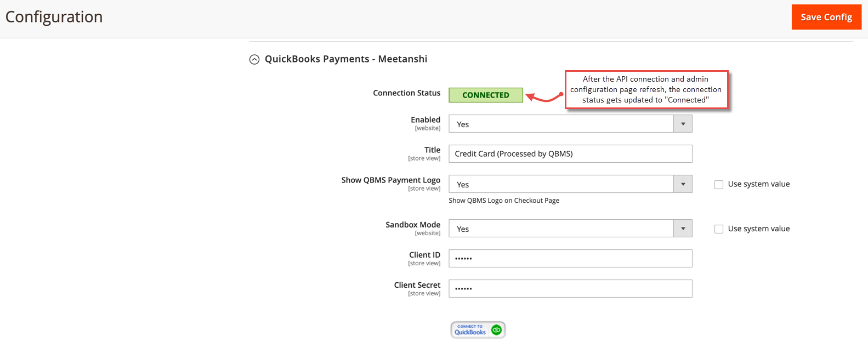The width and height of the screenshot is (868, 342).
Task: Click the Connection Status label
Action: (406, 93)
